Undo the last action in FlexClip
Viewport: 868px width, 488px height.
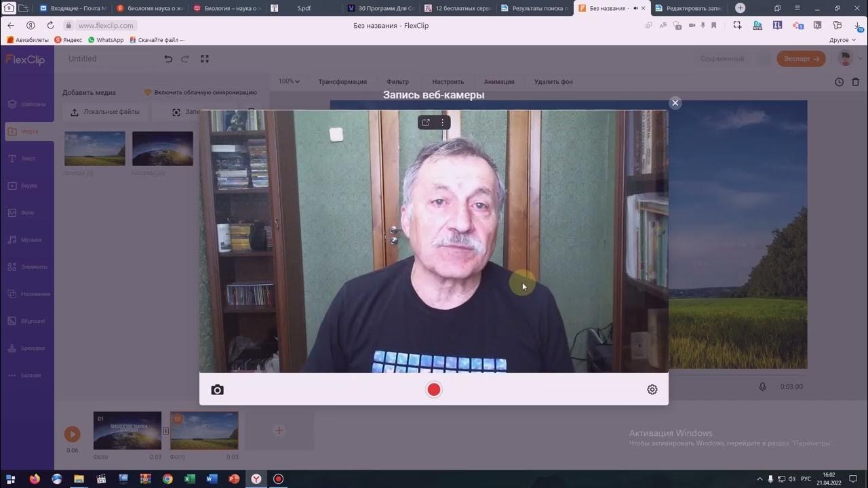click(x=168, y=59)
